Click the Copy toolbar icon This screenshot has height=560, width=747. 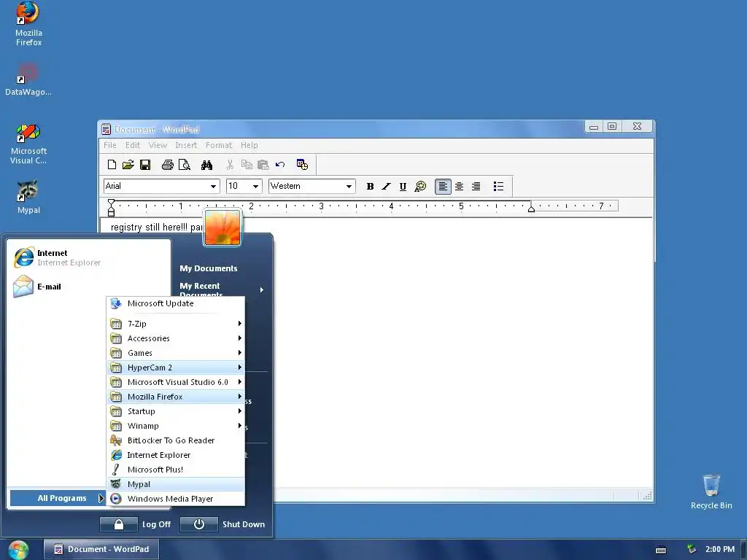(247, 165)
